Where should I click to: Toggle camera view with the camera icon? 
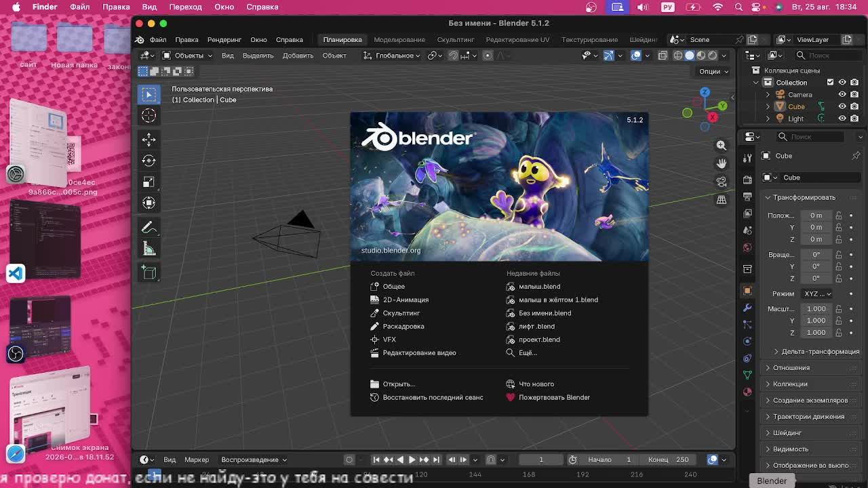pos(722,182)
